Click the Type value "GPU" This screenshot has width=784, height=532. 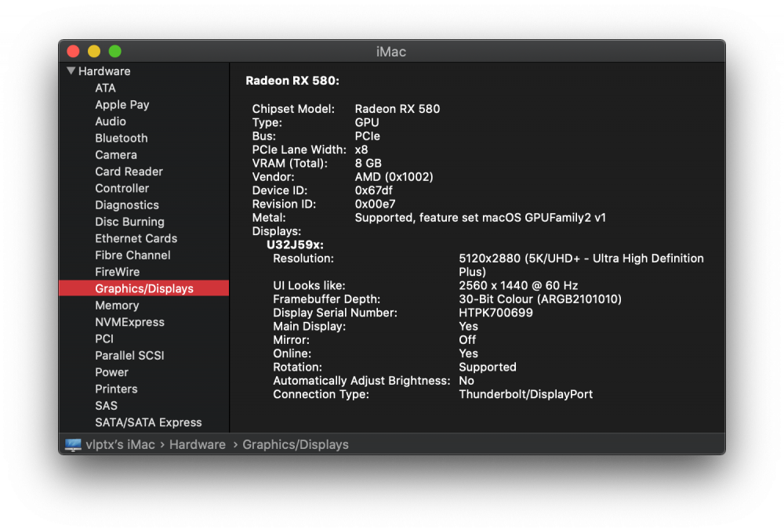point(367,122)
